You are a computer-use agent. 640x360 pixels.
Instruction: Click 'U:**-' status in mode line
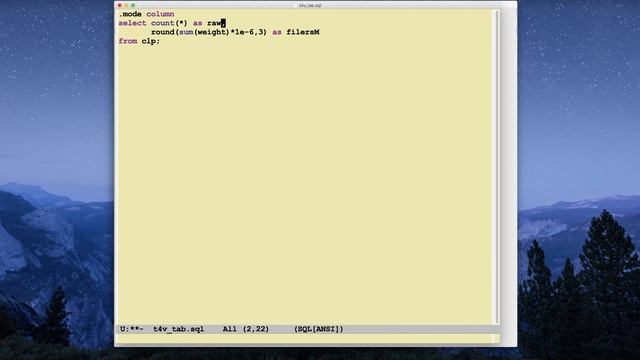(x=132, y=329)
